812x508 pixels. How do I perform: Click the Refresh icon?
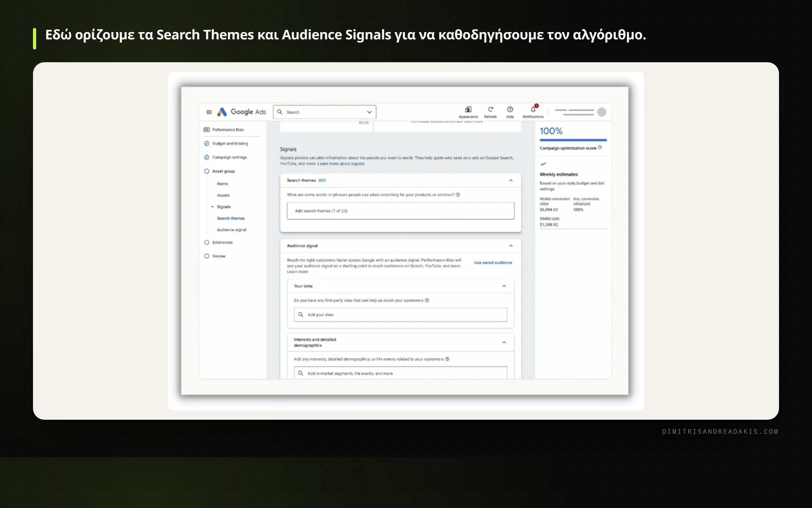click(490, 109)
